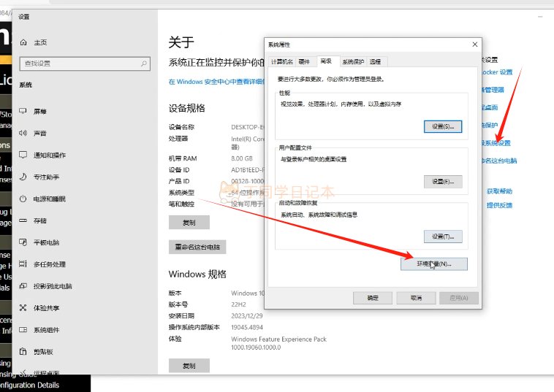Select the 高级 tab

click(326, 61)
